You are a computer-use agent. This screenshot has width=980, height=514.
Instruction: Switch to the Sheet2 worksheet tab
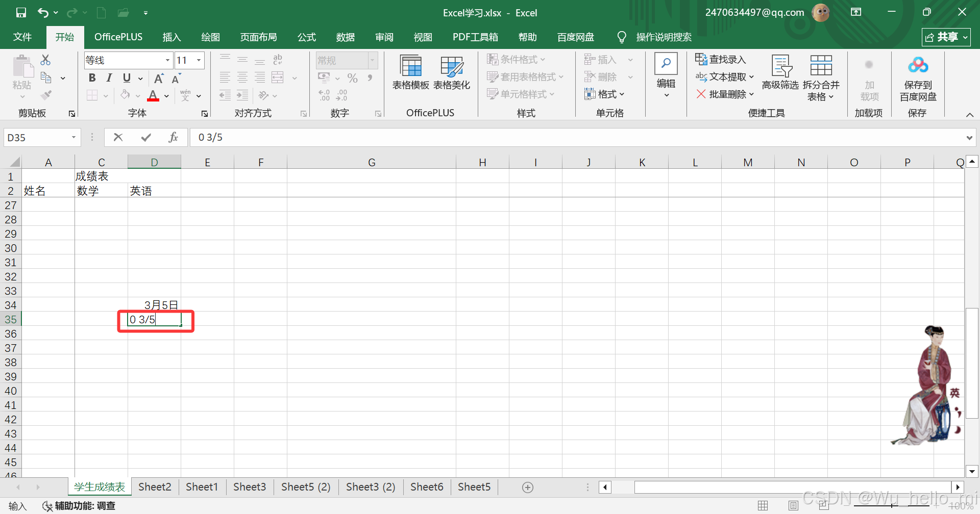click(x=155, y=487)
